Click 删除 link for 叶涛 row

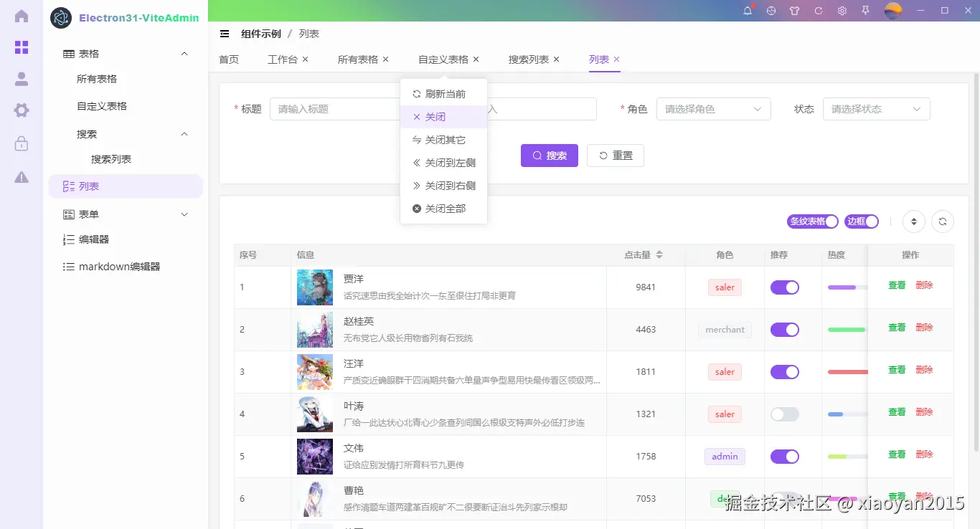point(924,412)
